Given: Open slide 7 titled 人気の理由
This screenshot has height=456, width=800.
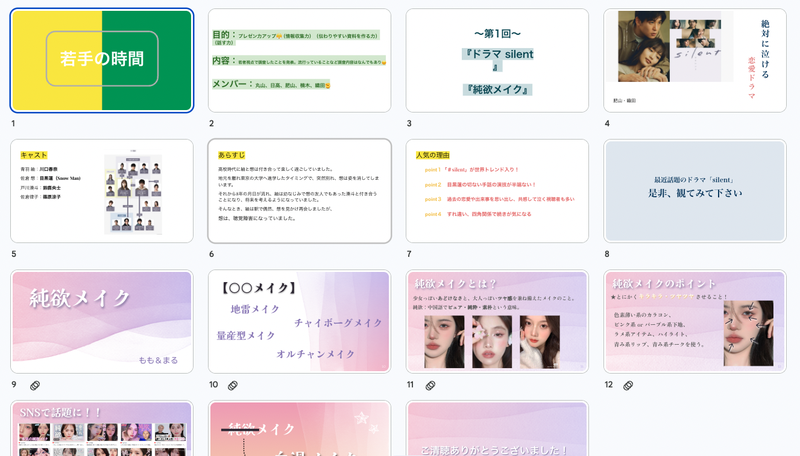Looking at the screenshot, I should click(497, 191).
